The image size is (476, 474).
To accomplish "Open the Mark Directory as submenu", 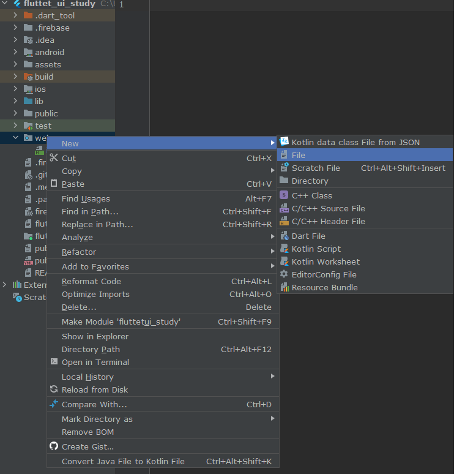I will [163, 419].
